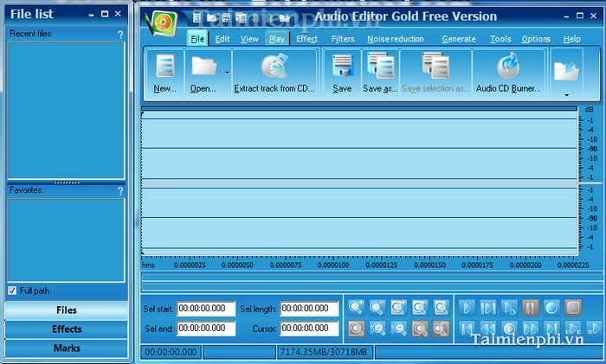Screen dimensions: 606x364
Task: Click the loop playback button
Action: (x=509, y=308)
